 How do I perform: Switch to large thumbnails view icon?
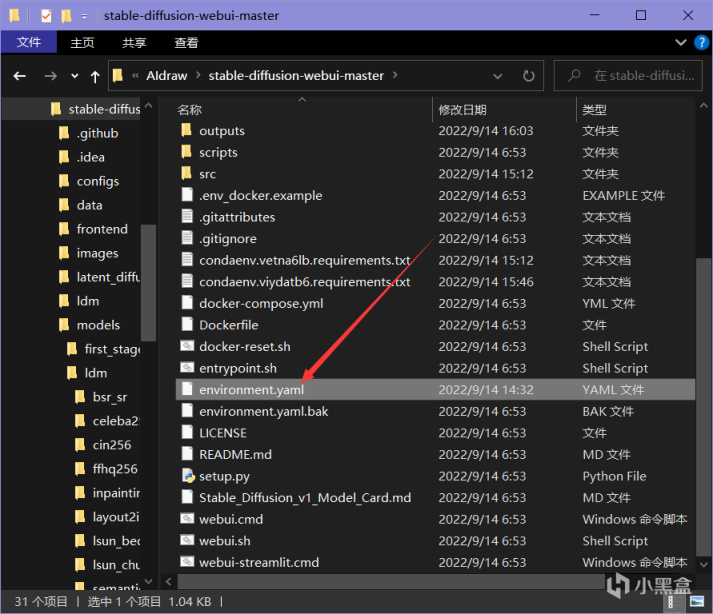(x=697, y=602)
